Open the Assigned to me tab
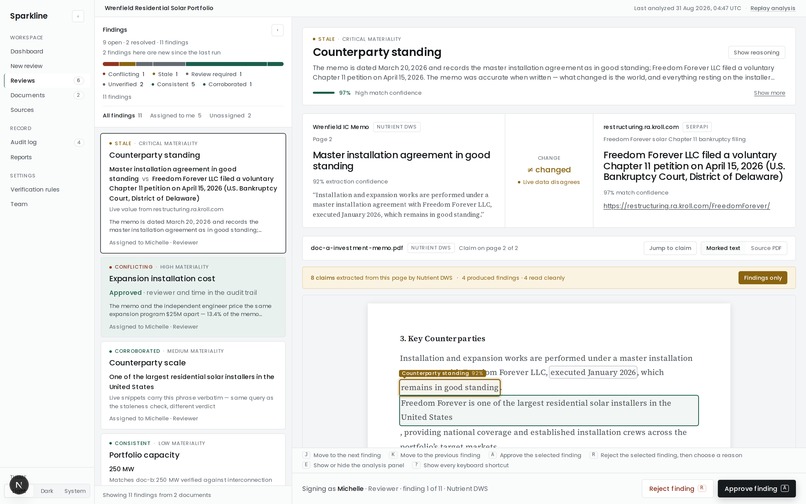 175,116
